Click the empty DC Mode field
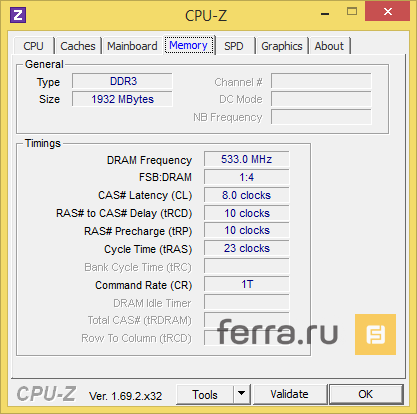 click(321, 99)
